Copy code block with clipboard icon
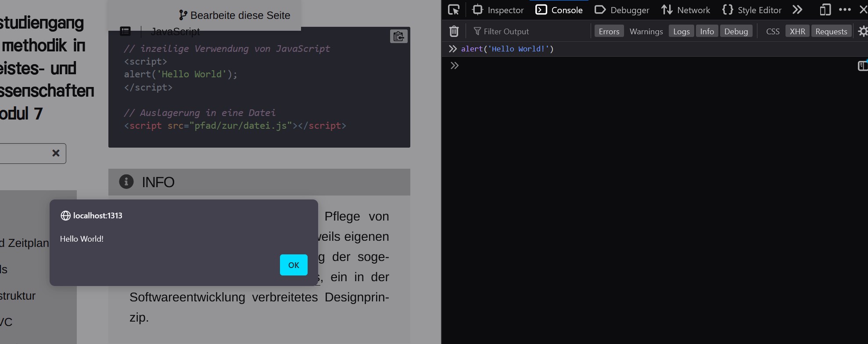The image size is (868, 344). 398,36
